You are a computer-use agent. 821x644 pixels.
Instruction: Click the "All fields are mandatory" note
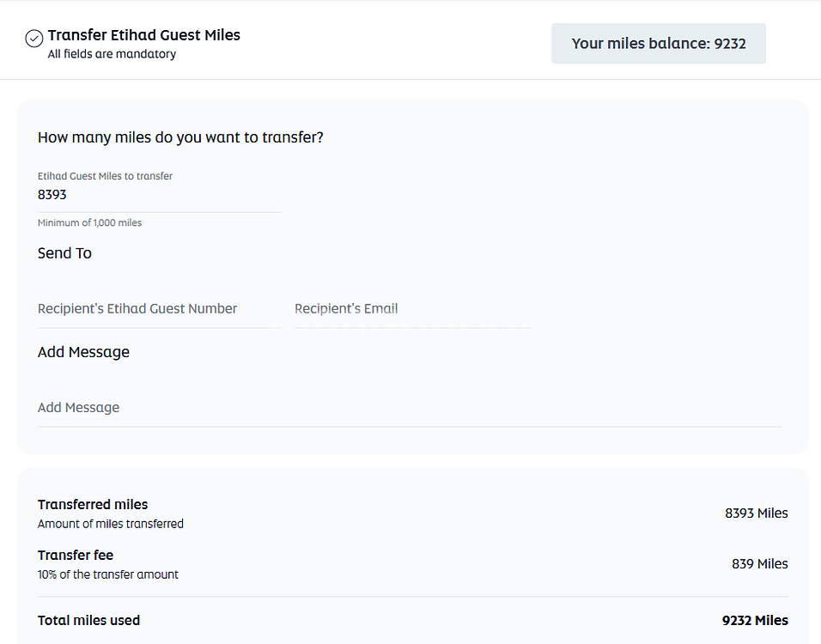[112, 54]
